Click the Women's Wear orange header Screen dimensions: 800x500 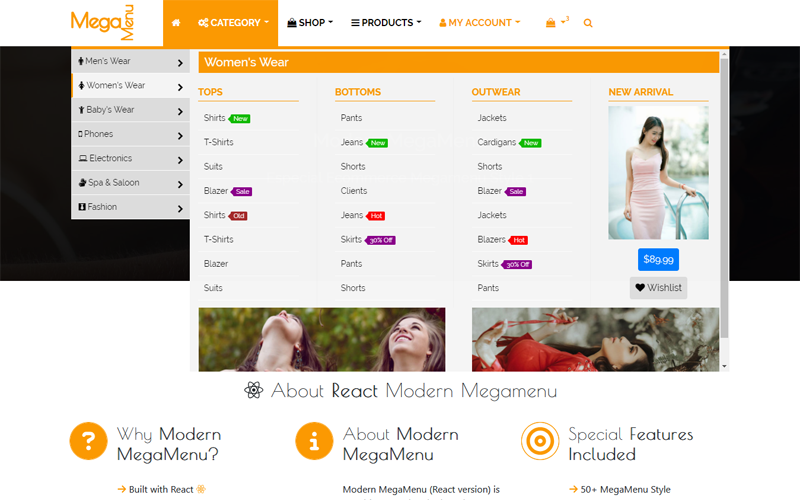pyautogui.click(x=459, y=62)
